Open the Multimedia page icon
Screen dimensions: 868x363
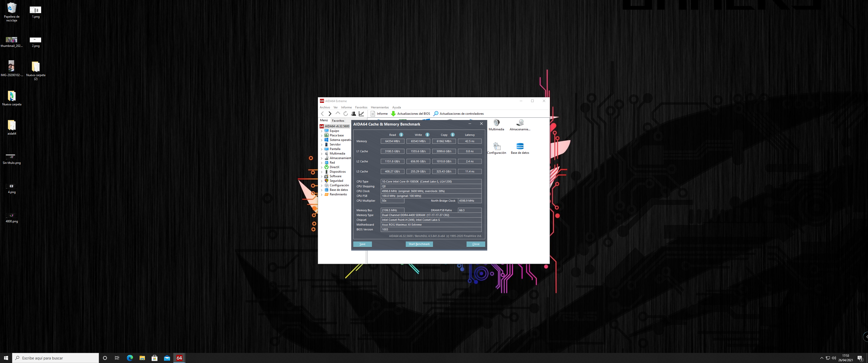(496, 125)
